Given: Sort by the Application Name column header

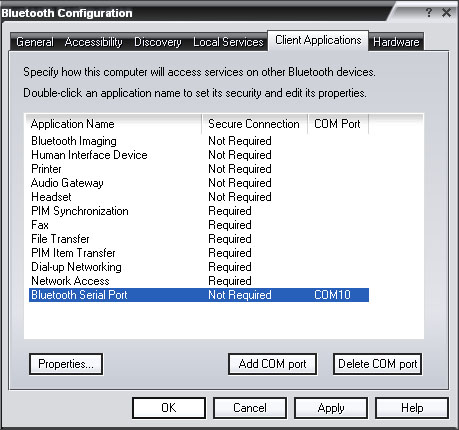Looking at the screenshot, I should tap(113, 124).
